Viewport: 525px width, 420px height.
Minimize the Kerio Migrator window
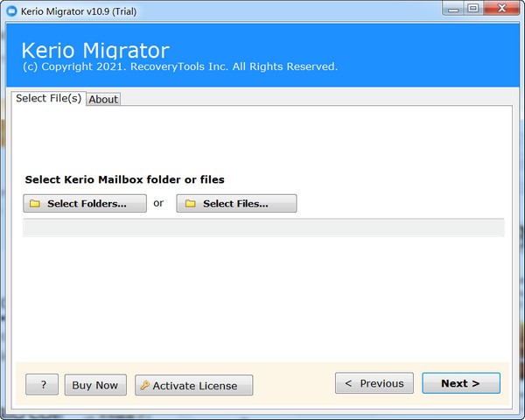(x=453, y=9)
